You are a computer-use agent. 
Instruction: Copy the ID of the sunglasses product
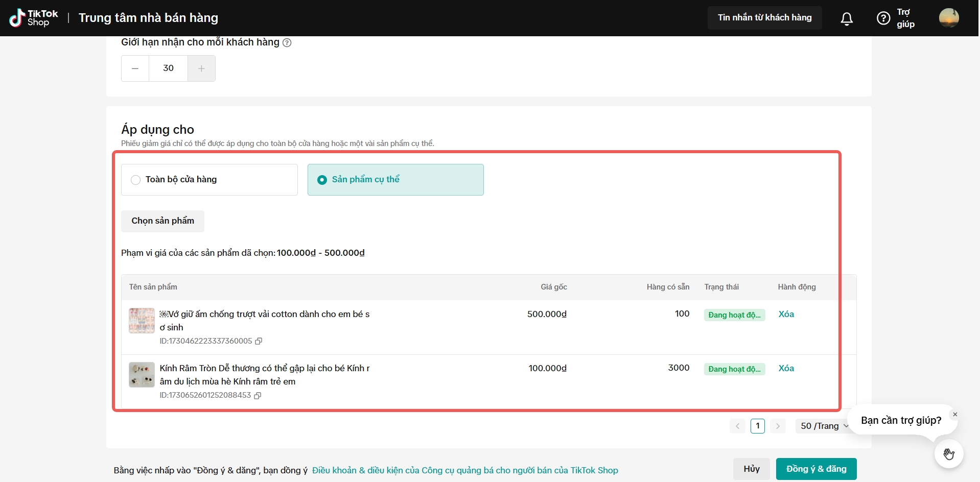coord(258,395)
